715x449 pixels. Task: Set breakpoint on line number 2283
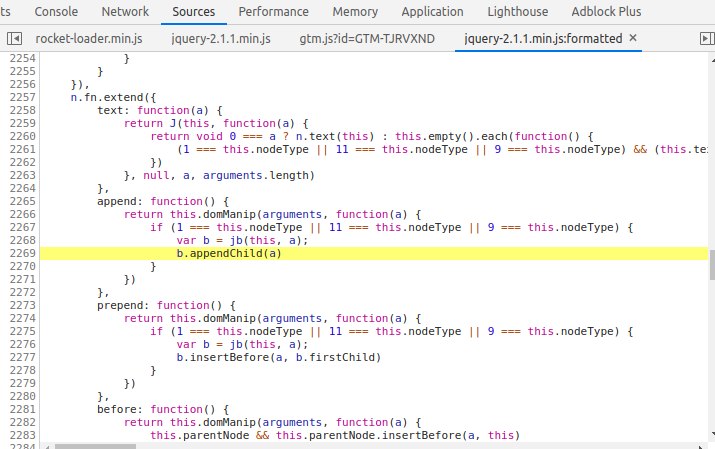click(22, 435)
